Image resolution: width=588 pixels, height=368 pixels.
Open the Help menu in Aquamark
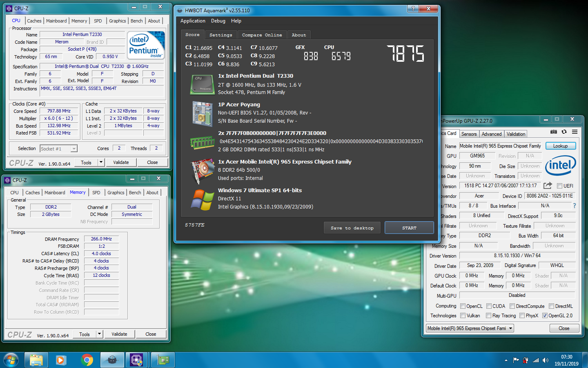236,21
